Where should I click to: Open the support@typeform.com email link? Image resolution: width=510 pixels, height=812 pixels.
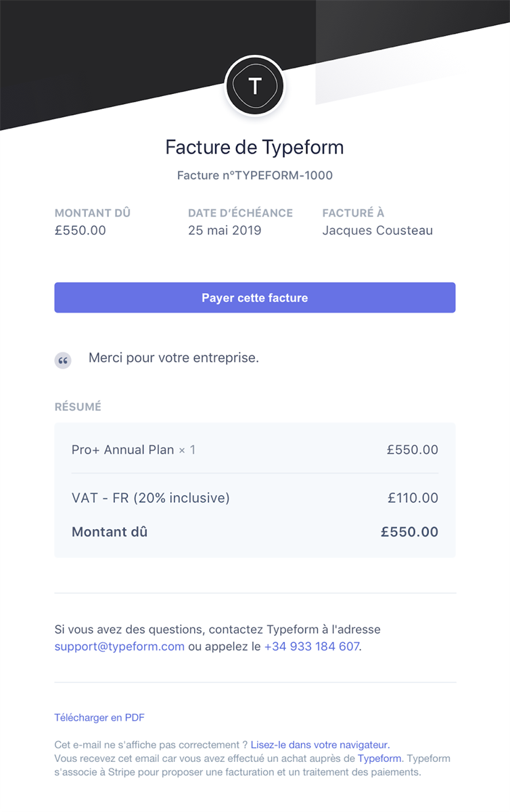(120, 646)
